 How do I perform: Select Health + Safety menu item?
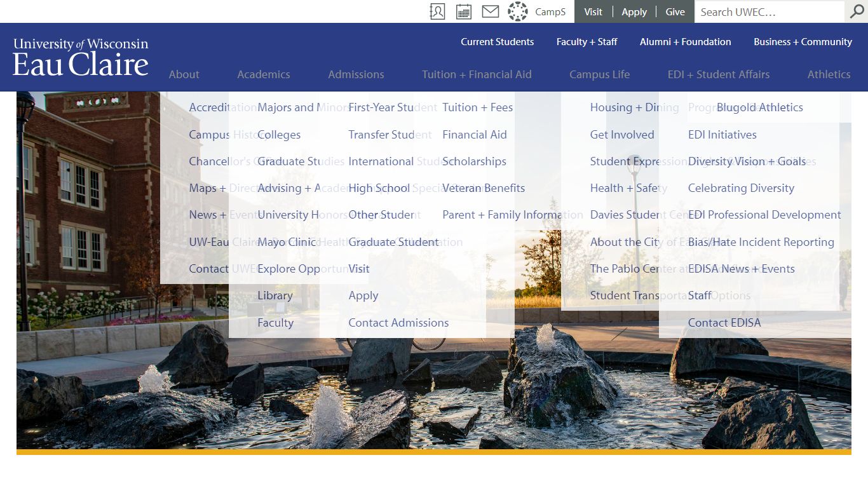click(x=629, y=188)
